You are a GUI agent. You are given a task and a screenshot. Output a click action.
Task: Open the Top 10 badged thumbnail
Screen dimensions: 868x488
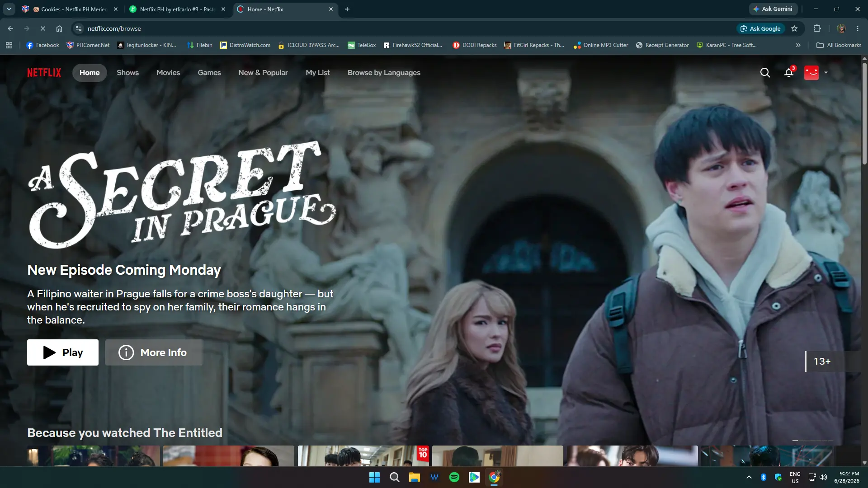[363, 456]
